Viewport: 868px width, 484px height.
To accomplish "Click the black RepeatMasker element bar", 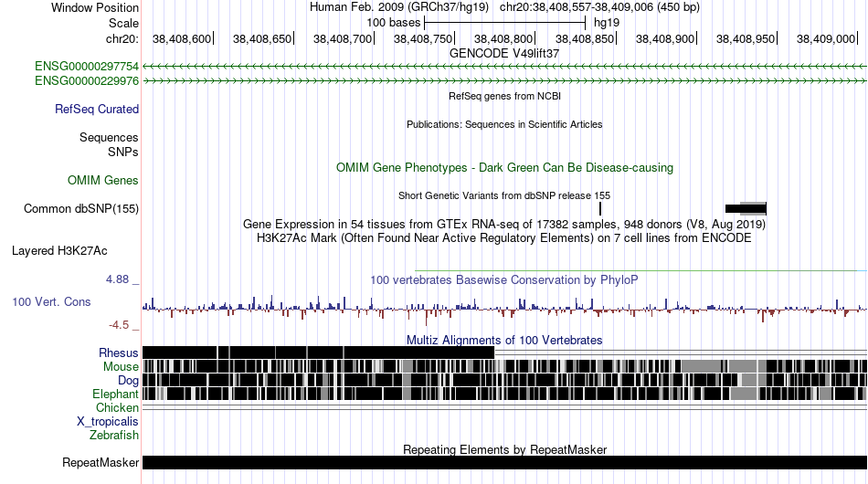I will (504, 462).
